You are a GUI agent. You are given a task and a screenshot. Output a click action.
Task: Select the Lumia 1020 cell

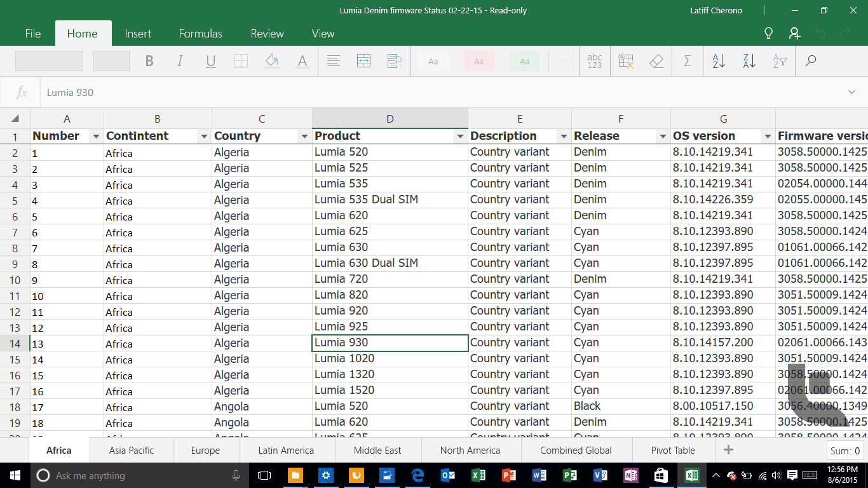[x=390, y=358]
